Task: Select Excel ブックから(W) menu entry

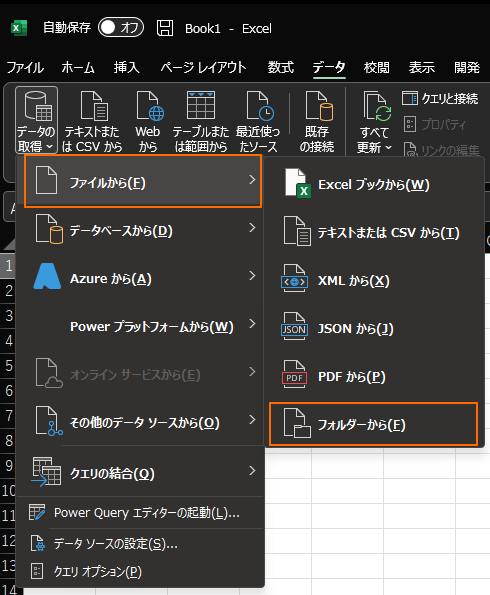Action: coord(373,184)
